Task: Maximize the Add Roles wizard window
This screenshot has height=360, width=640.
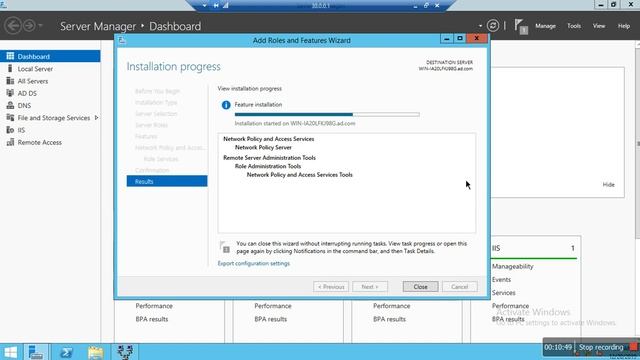Action: [460, 38]
